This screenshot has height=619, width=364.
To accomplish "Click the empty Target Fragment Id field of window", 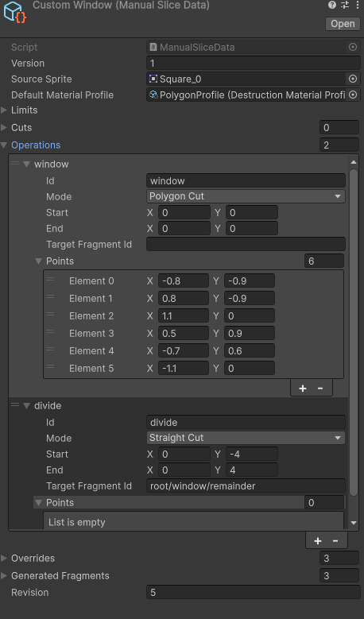I will 246,244.
